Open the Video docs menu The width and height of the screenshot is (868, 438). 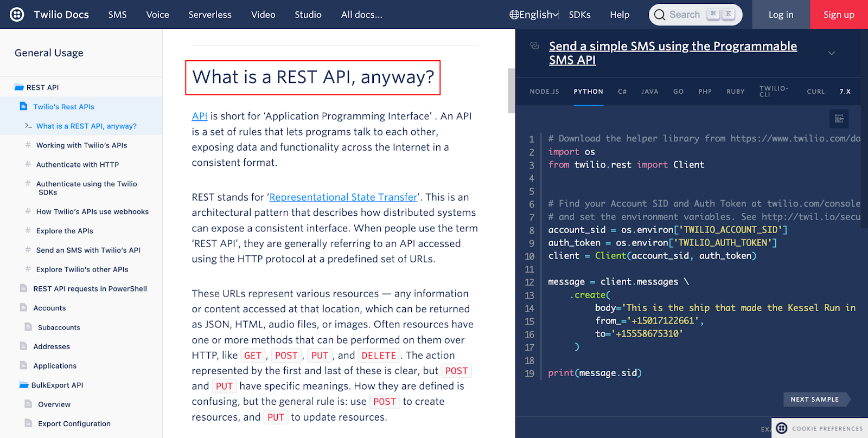pyautogui.click(x=263, y=15)
